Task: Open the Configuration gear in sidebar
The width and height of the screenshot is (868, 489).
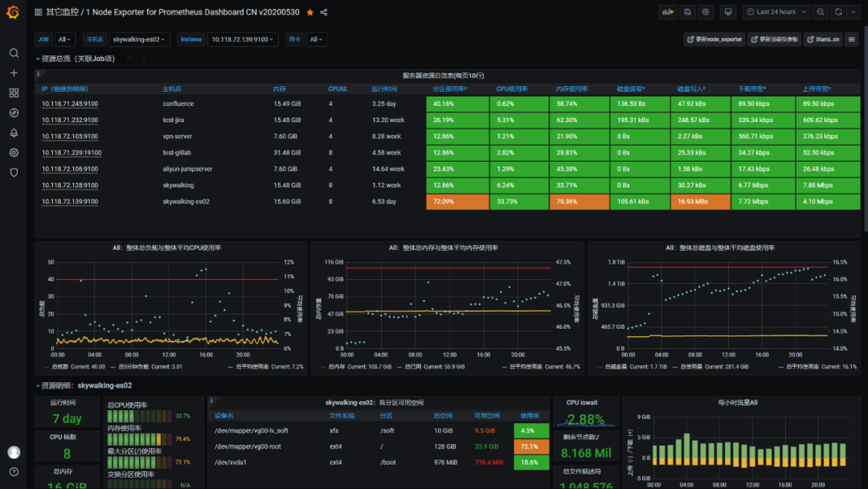Action: click(x=14, y=153)
